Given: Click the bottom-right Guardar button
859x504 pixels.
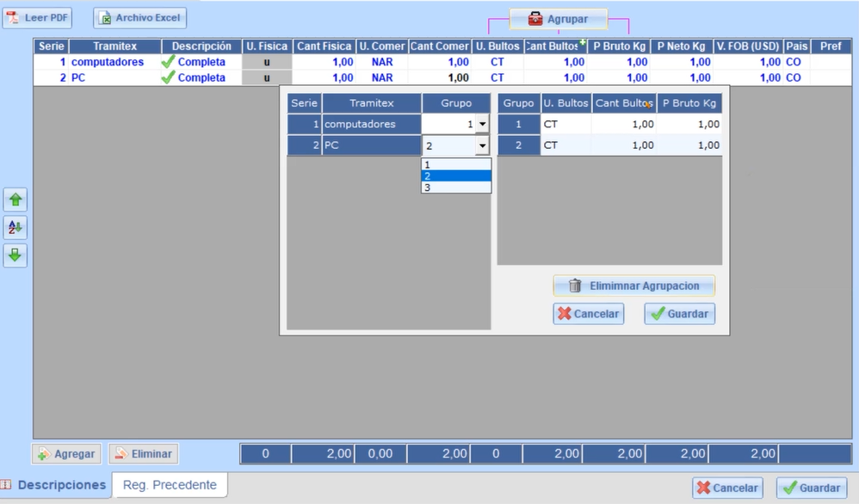Looking at the screenshot, I should (x=811, y=488).
